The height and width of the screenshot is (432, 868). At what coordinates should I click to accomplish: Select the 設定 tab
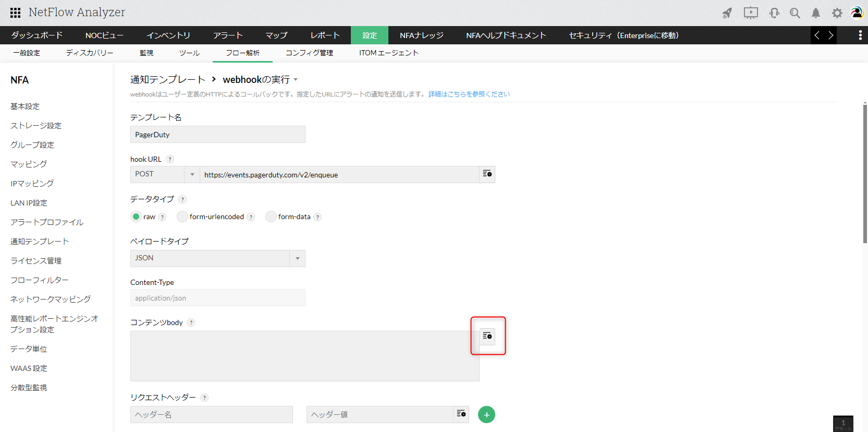(370, 35)
